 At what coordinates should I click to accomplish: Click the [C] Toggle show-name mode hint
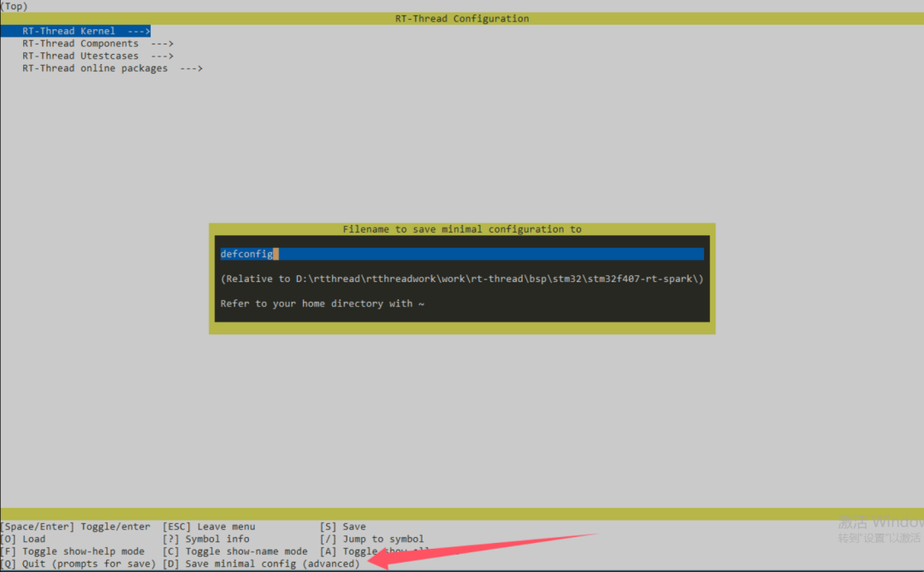point(235,551)
